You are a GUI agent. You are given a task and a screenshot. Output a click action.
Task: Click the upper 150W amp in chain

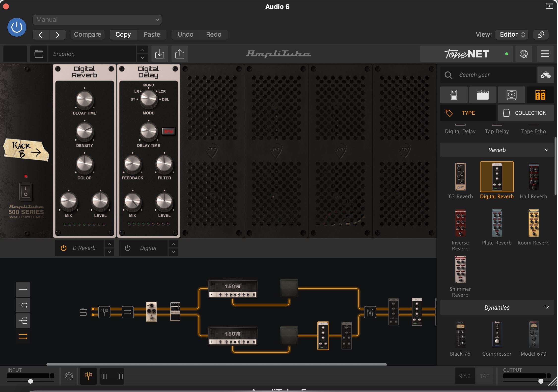click(233, 289)
